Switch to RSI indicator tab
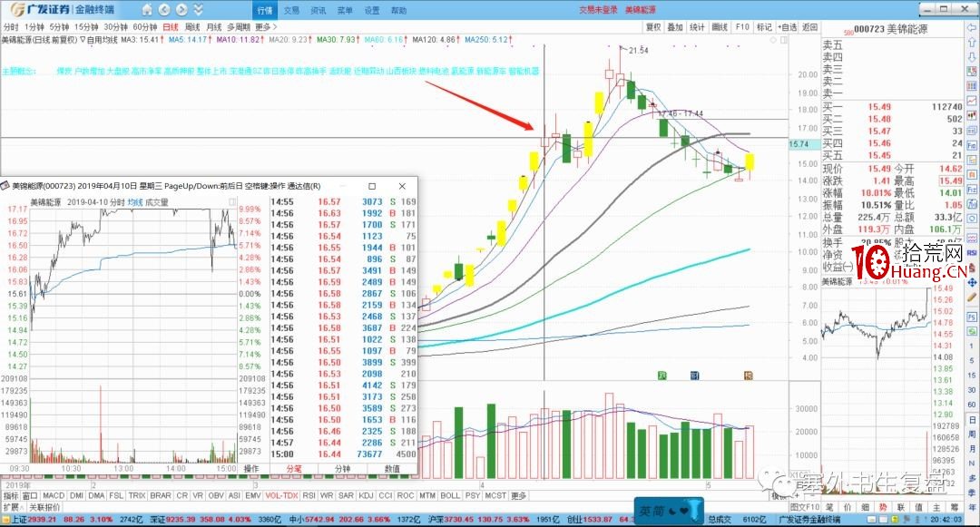Screen dimensions: 980x527 [309, 496]
